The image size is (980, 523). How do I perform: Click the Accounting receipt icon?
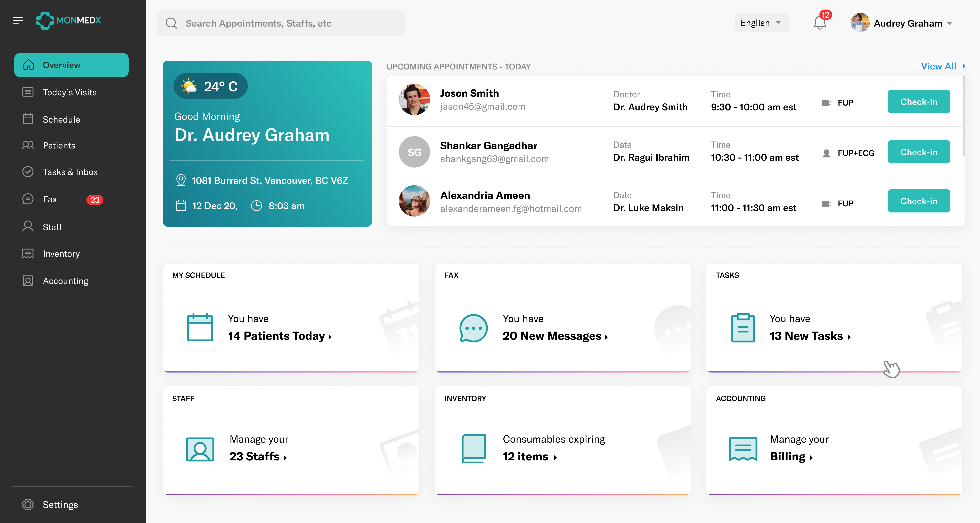click(743, 449)
